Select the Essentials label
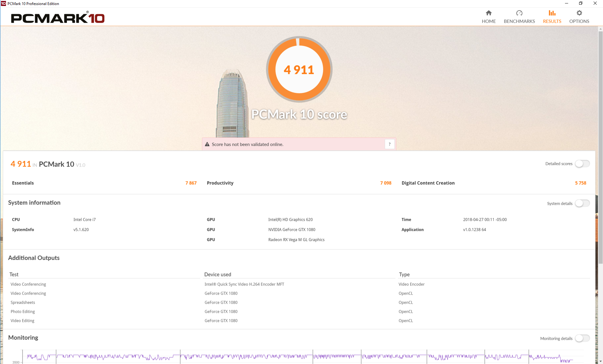The width and height of the screenshot is (603, 364). point(23,183)
